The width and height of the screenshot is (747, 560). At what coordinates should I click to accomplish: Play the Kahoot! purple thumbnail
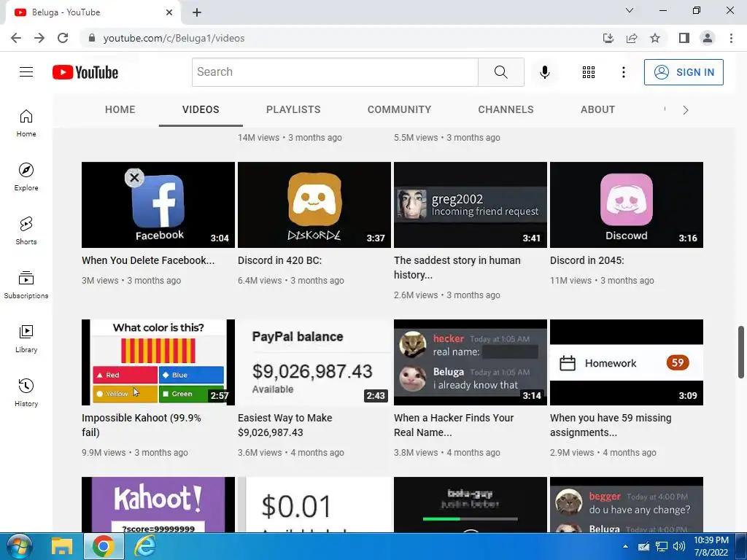click(x=158, y=505)
